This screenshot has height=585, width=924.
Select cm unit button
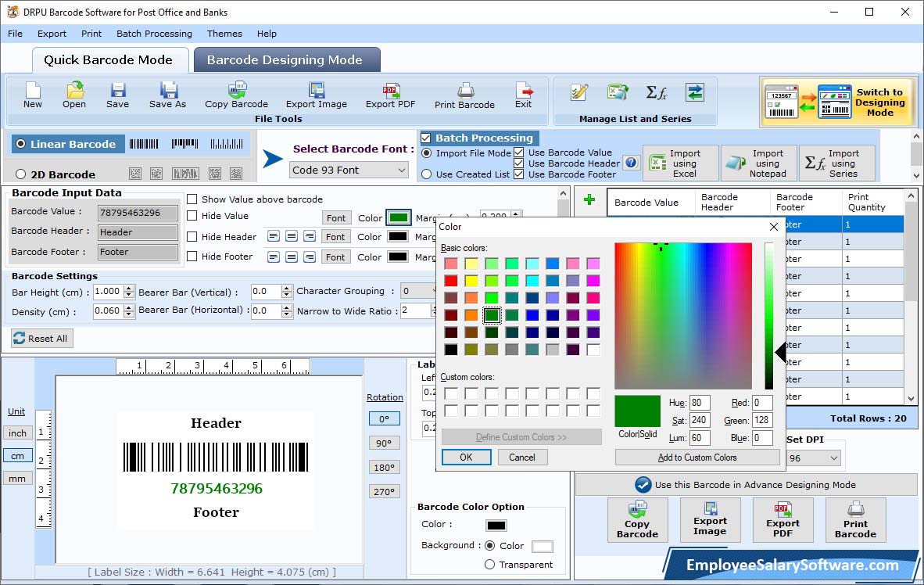pos(18,456)
